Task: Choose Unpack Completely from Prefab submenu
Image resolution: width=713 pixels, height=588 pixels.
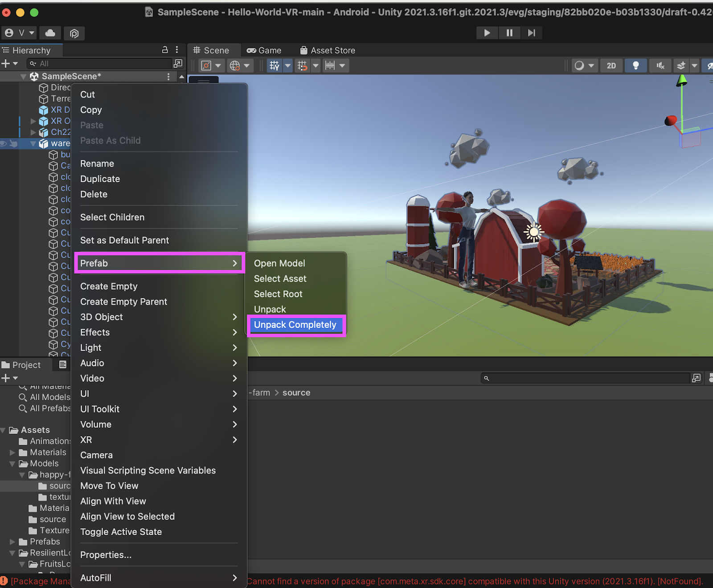Action: tap(295, 325)
